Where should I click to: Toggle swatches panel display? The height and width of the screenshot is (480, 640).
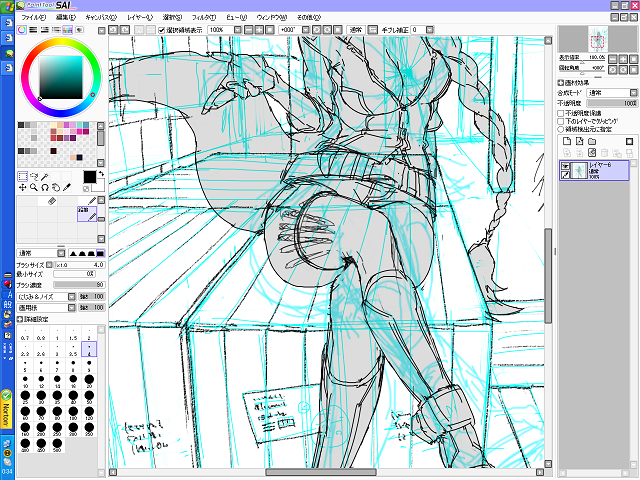(67, 30)
